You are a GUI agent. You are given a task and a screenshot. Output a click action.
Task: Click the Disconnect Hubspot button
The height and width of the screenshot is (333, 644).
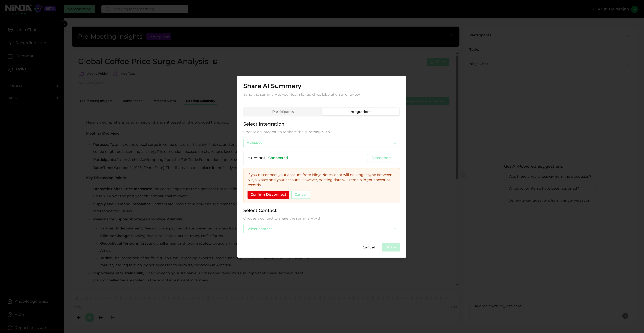(x=382, y=158)
